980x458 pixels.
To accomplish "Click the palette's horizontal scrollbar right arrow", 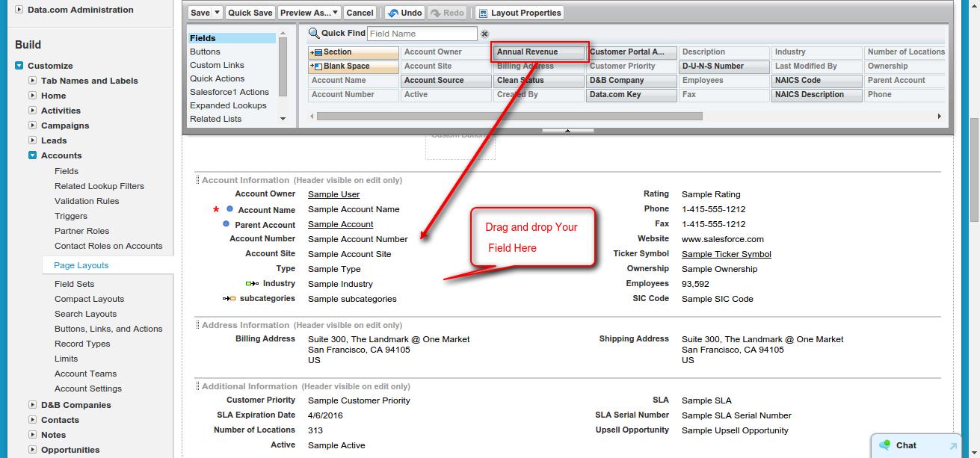I will 940,117.
